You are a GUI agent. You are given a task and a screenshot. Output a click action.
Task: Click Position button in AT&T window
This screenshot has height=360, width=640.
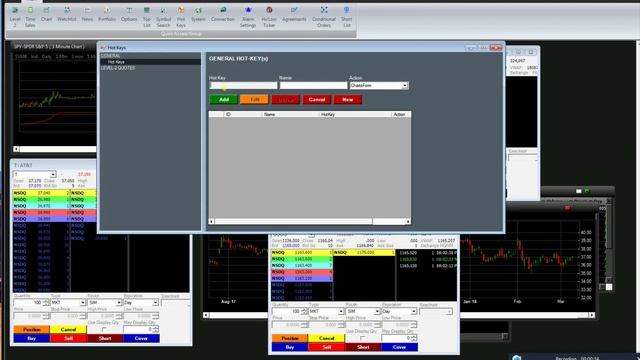click(x=31, y=329)
